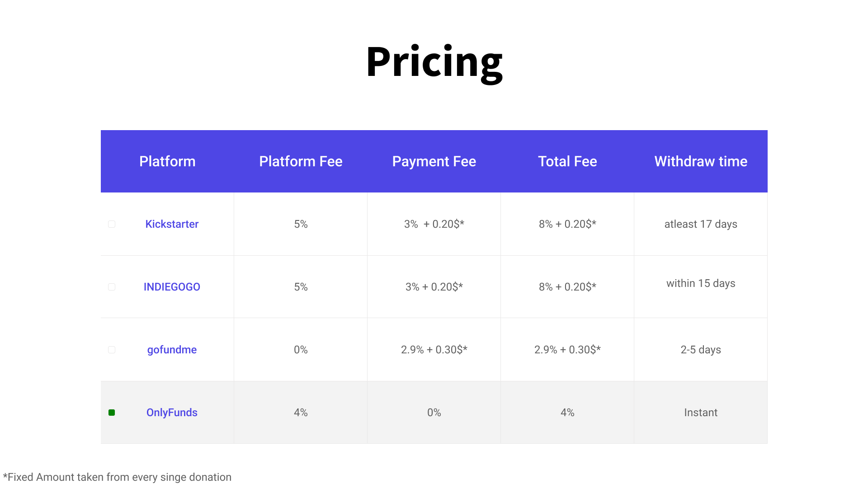Toggle the green OnlyFunds indicator
The width and height of the screenshot is (868, 488).
[x=112, y=413]
